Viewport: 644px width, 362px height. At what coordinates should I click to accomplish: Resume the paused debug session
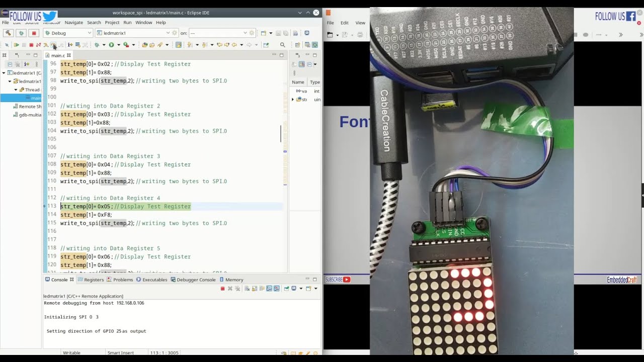pyautogui.click(x=17, y=45)
